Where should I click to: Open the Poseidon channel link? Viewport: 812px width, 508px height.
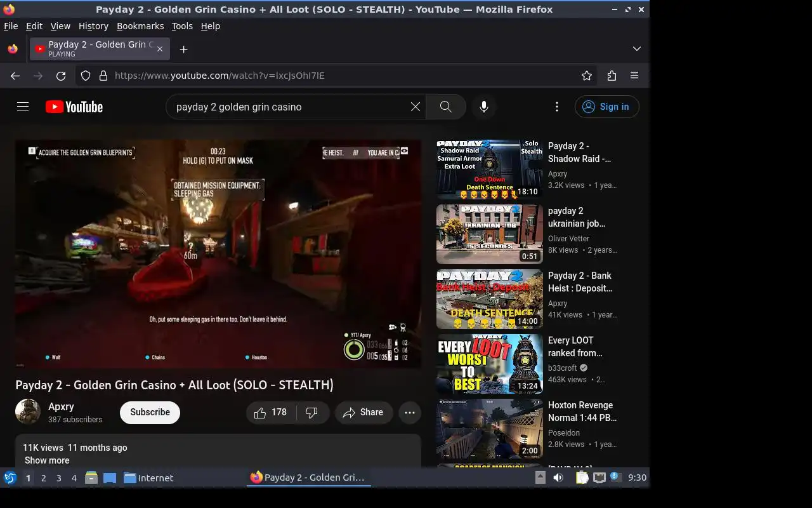(564, 433)
